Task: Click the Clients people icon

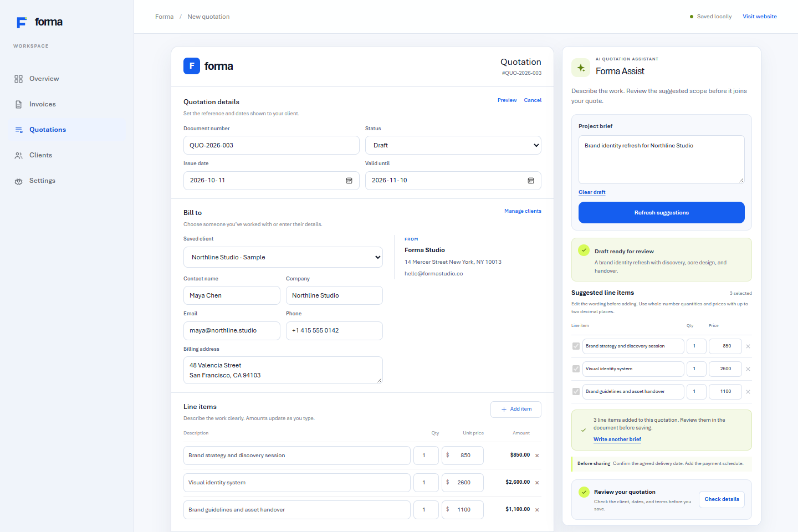Action: click(18, 155)
